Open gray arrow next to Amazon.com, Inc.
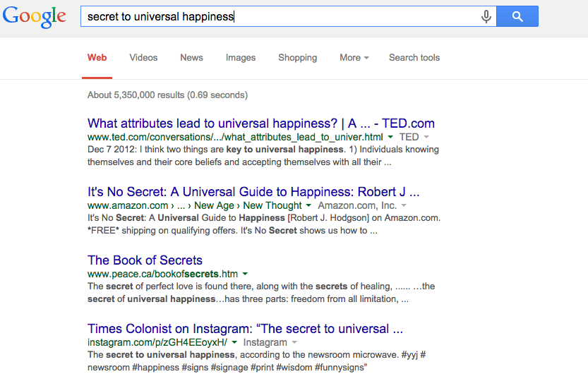The width and height of the screenshot is (588, 386). point(404,206)
